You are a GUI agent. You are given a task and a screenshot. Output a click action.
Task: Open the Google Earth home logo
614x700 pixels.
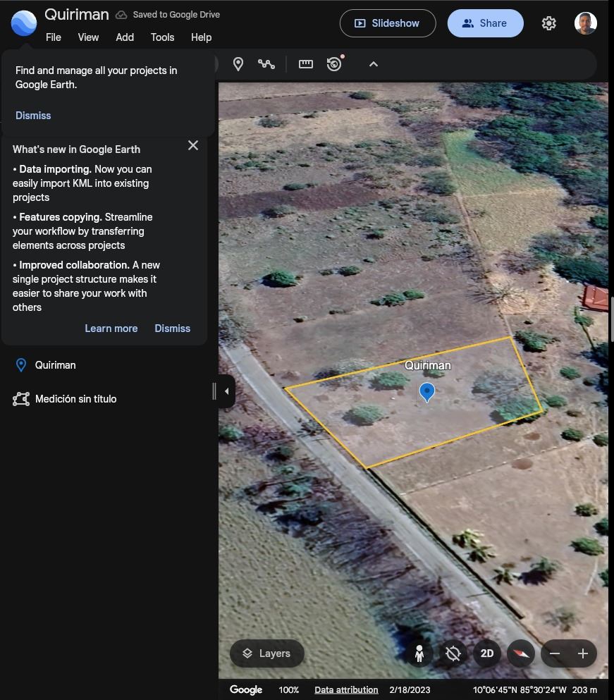[24, 23]
